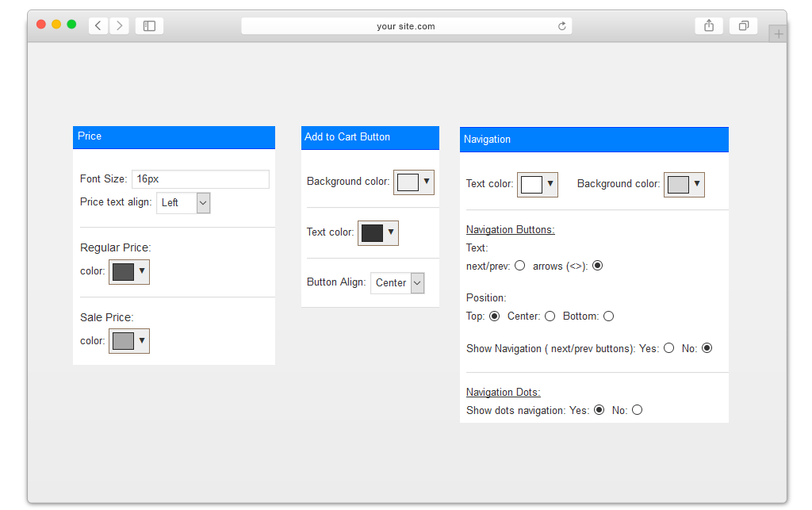The width and height of the screenshot is (812, 510).
Task: Click the Price panel header
Action: click(174, 137)
